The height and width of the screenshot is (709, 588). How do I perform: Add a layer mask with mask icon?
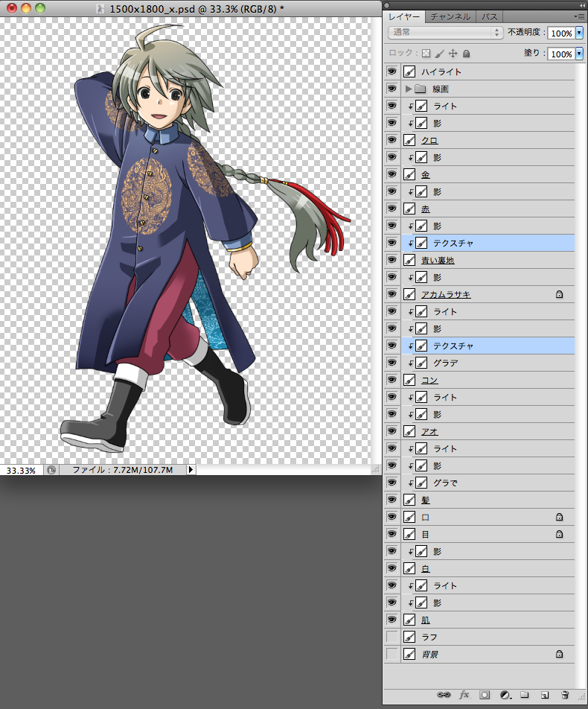485,695
